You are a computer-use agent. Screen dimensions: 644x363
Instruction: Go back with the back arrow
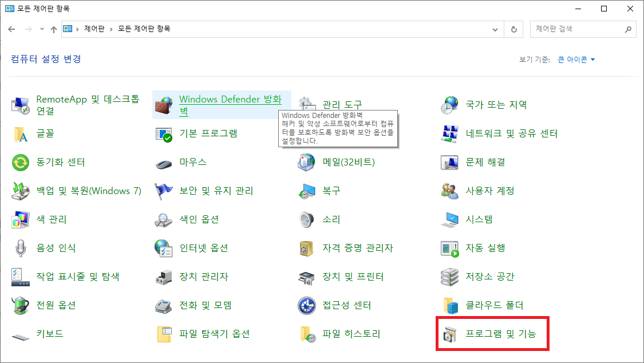[x=11, y=29]
